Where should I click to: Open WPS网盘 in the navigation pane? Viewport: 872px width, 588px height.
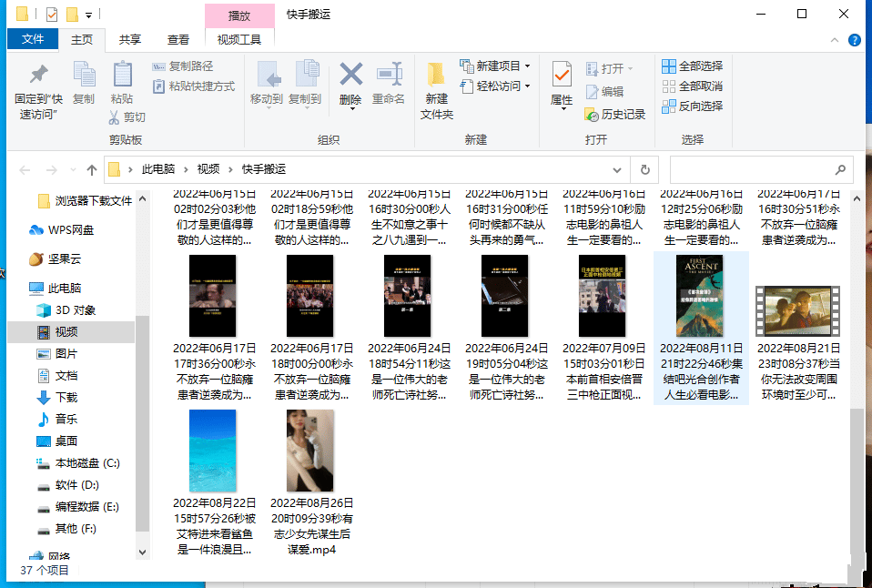coord(62,229)
